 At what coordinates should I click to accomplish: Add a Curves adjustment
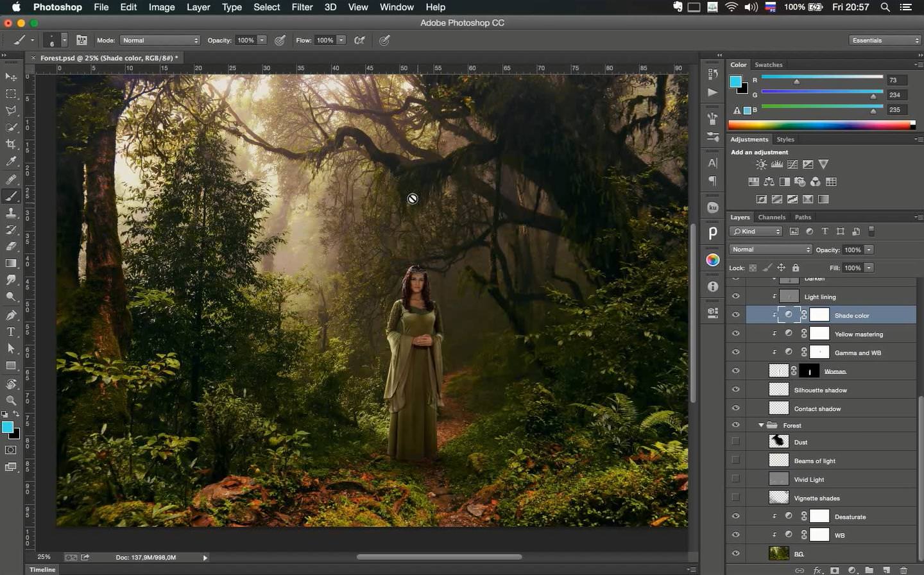point(792,165)
